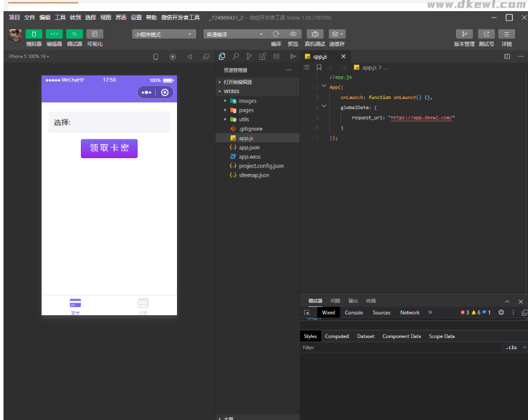Viewport: 528px width, 420px height.
Task: Split the editor with the layout icon
Action: coord(507,57)
